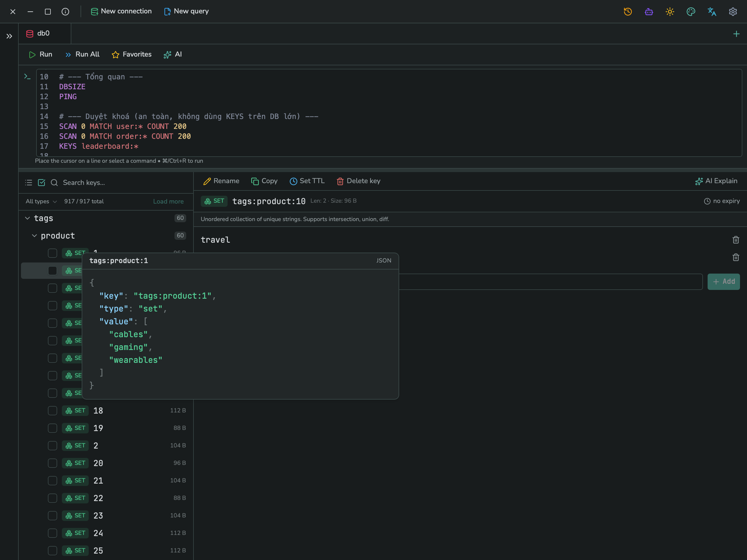Image resolution: width=747 pixels, height=560 pixels.
Task: Expand the sidebar double-chevron icon
Action: click(x=9, y=36)
